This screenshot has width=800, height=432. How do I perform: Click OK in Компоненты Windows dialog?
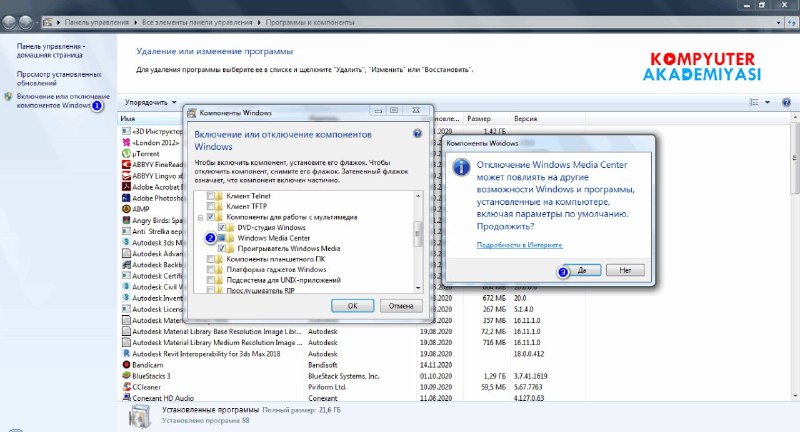click(x=353, y=306)
